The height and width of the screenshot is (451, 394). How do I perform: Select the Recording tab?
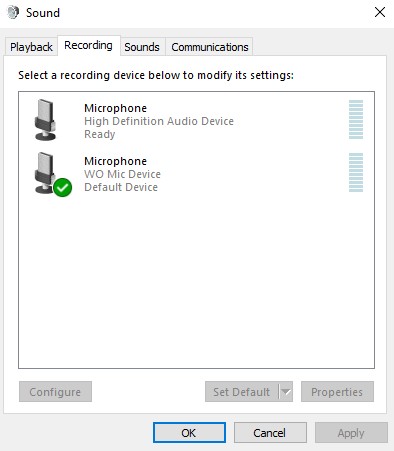click(88, 45)
